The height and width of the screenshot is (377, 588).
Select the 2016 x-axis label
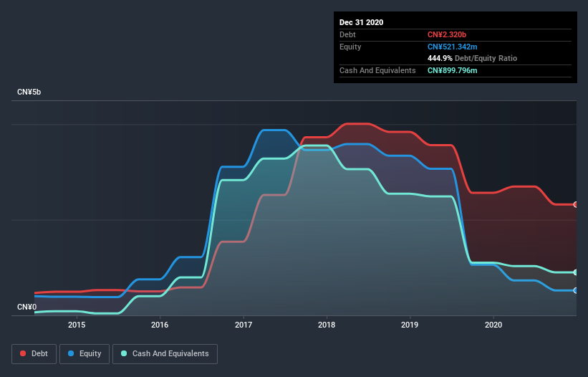pyautogui.click(x=160, y=325)
